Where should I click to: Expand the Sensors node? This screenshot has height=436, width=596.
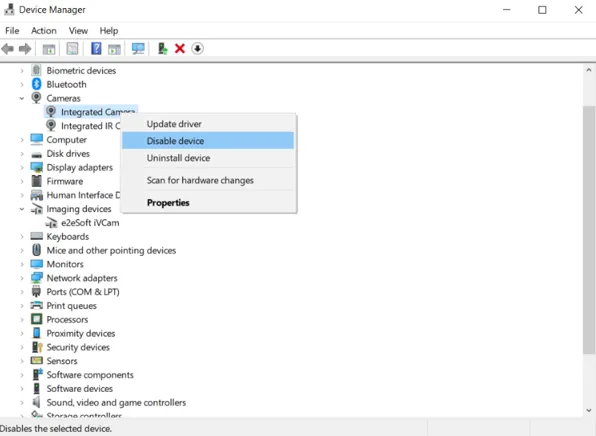tap(22, 361)
